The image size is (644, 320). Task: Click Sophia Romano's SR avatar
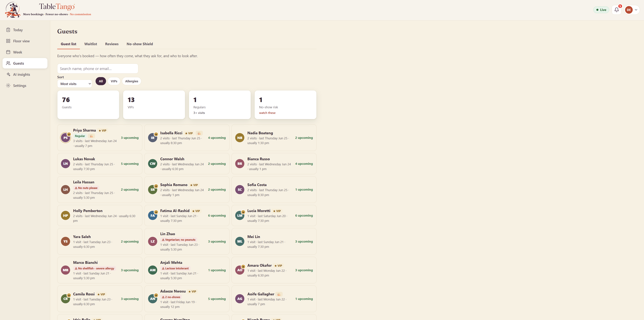coord(152,190)
